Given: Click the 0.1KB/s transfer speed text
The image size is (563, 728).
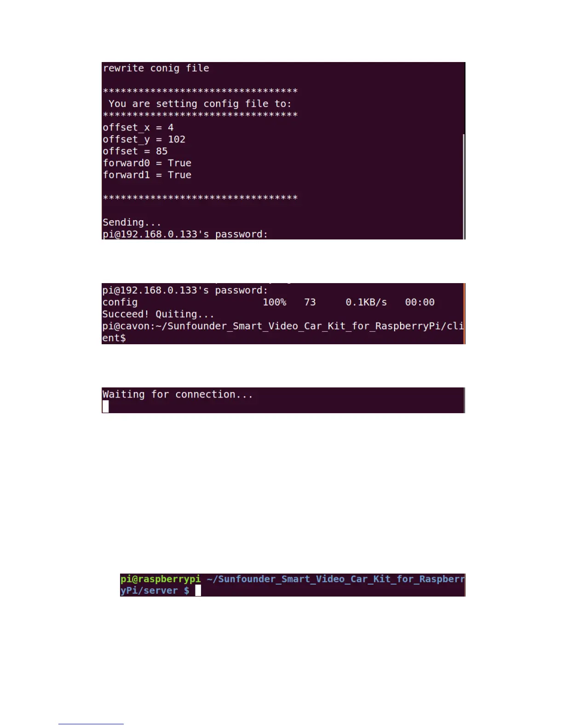Looking at the screenshot, I should [367, 302].
